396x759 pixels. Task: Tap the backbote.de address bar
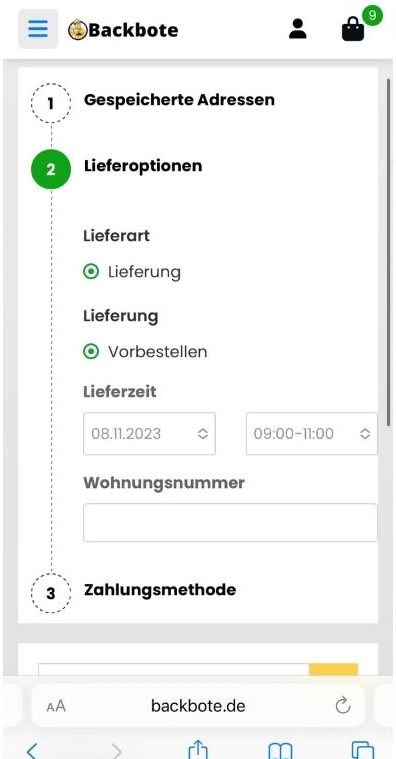click(198, 705)
